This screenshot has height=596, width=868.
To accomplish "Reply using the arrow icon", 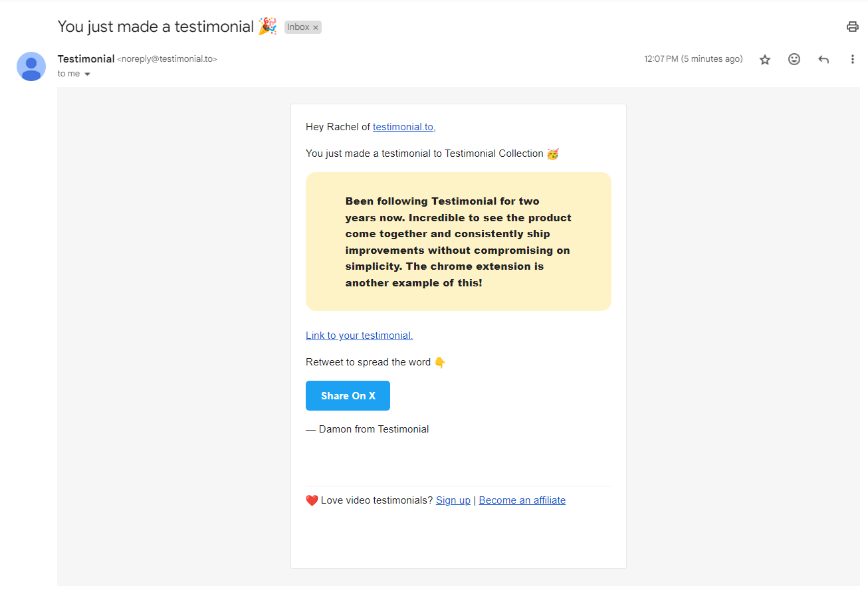I will click(823, 59).
